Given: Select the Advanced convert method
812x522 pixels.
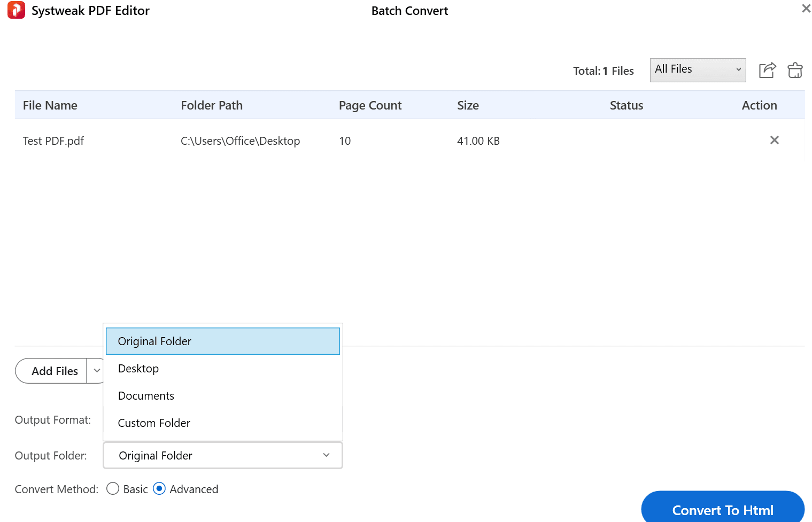Looking at the screenshot, I should (159, 488).
